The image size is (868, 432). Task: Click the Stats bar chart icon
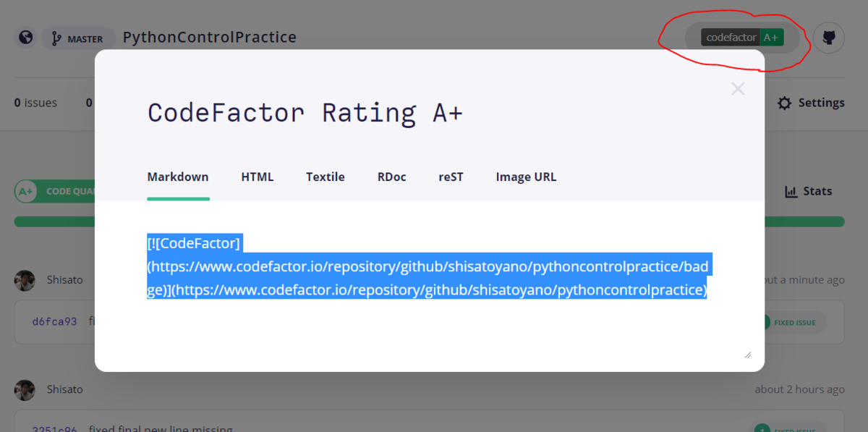point(791,192)
